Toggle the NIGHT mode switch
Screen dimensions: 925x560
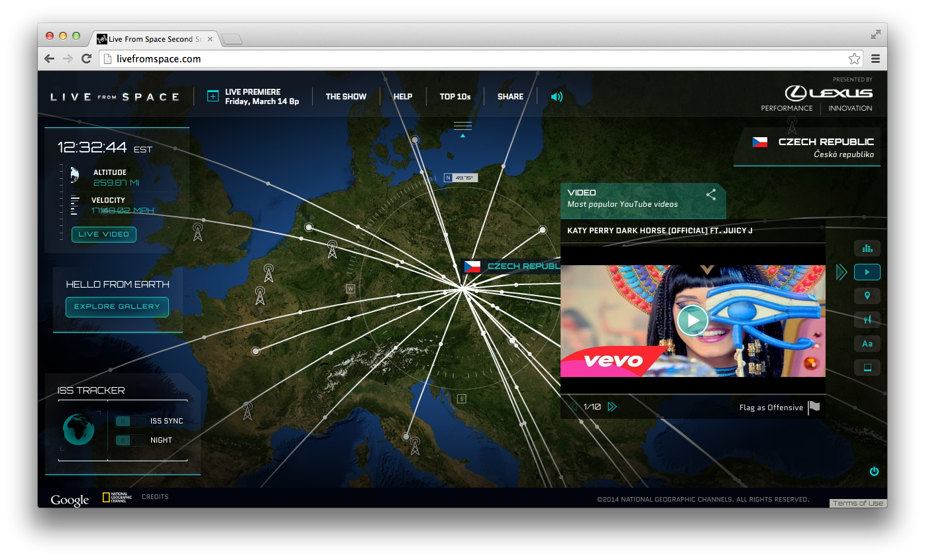click(x=130, y=440)
